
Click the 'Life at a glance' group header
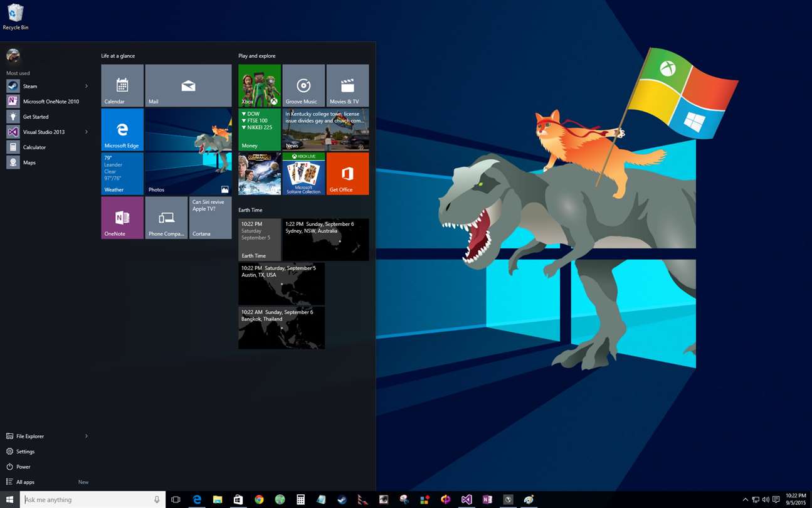(118, 56)
